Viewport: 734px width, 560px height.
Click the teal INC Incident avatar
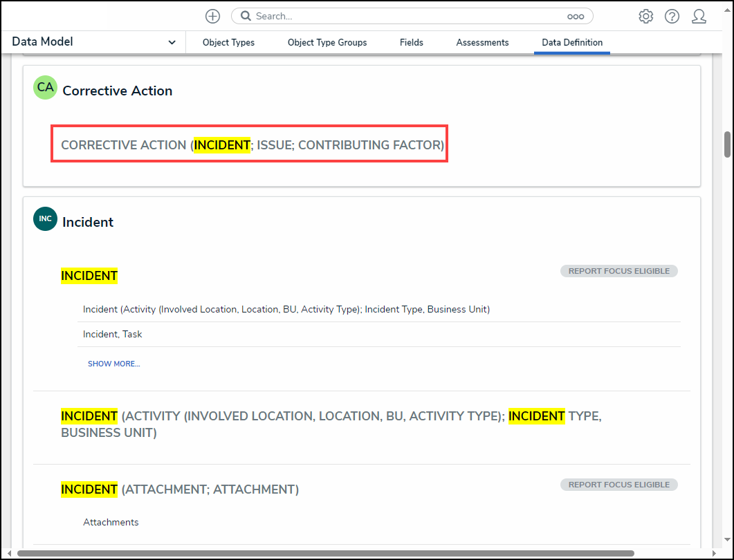(45, 219)
